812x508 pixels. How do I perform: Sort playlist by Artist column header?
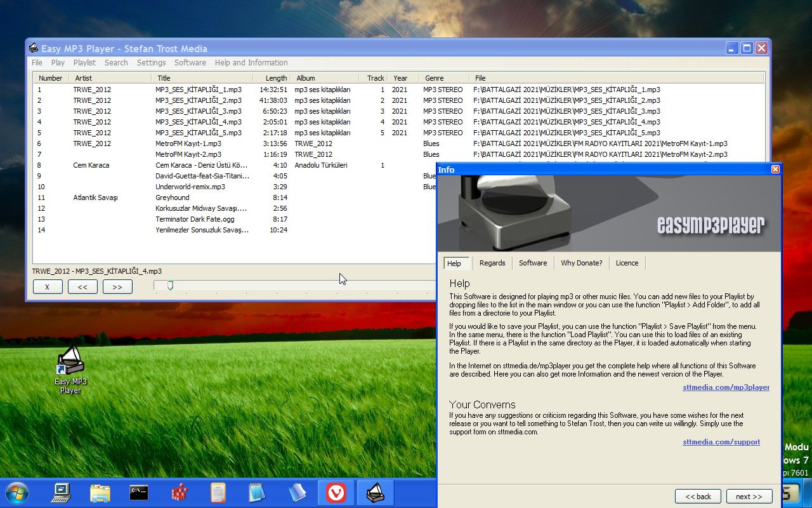click(111, 78)
